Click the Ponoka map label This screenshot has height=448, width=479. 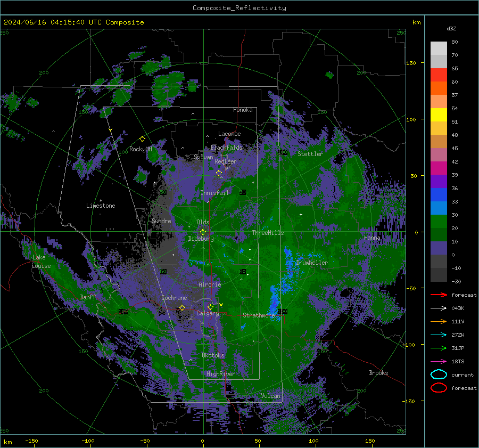243,110
